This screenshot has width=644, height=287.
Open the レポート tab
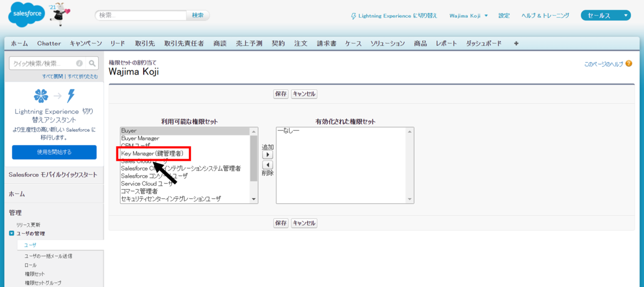pos(447,44)
